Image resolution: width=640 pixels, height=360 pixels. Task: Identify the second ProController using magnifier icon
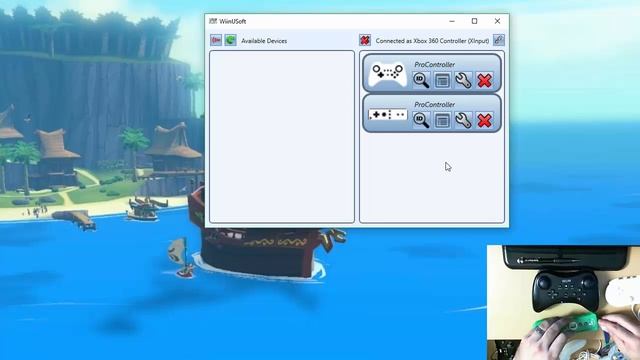(x=421, y=120)
